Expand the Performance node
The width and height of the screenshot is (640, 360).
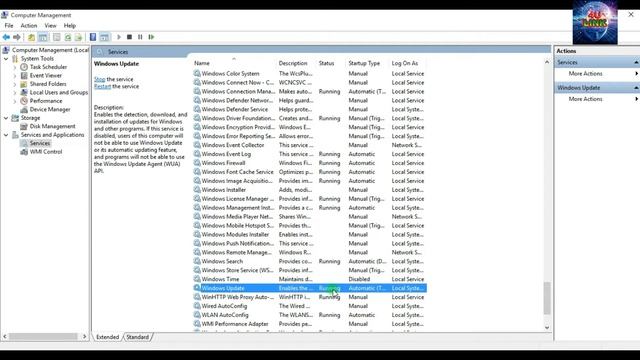pyautogui.click(x=15, y=101)
